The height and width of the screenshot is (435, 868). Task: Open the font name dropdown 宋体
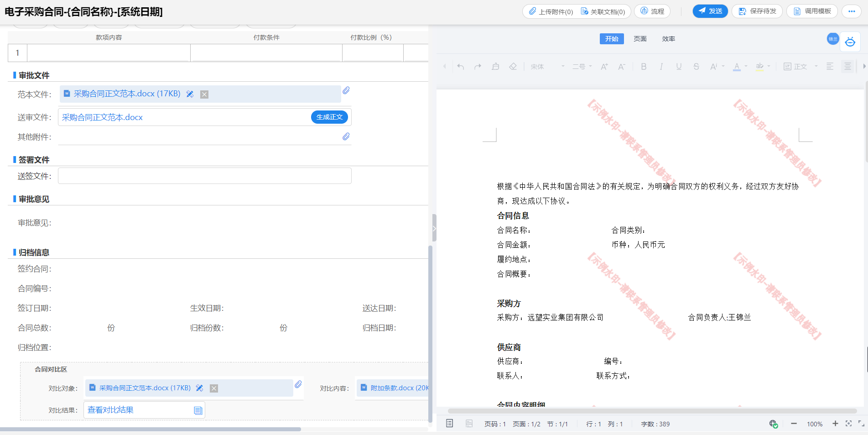click(547, 67)
